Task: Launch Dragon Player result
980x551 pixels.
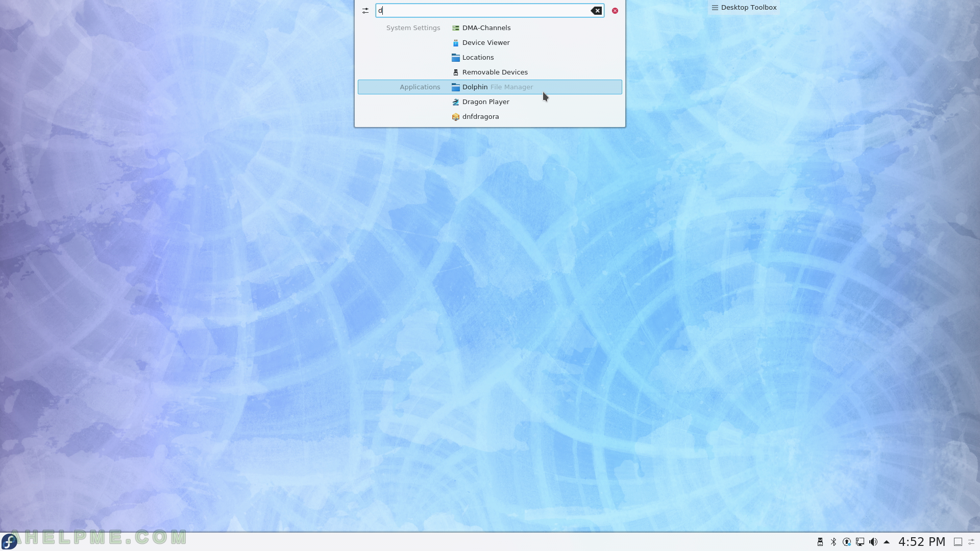Action: (x=490, y=102)
